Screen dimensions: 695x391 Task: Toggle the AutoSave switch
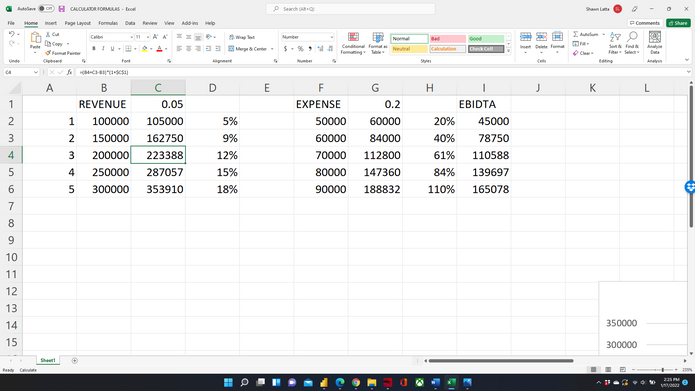(x=46, y=8)
